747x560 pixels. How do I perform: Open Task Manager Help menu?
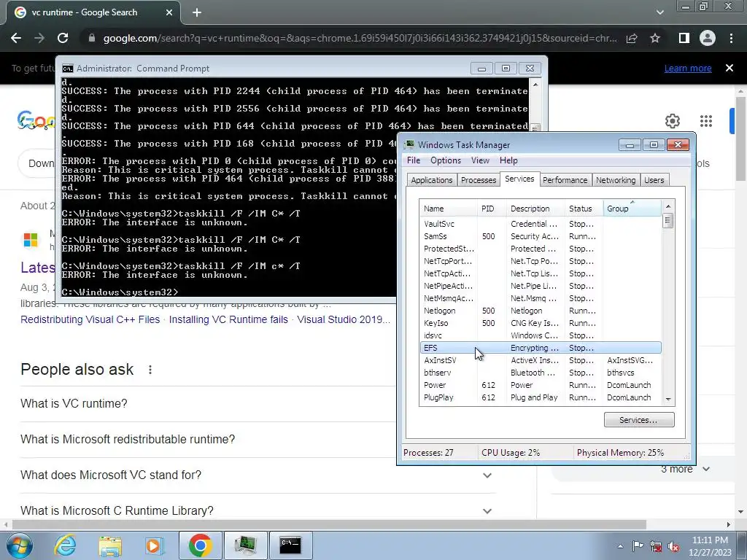pos(508,160)
